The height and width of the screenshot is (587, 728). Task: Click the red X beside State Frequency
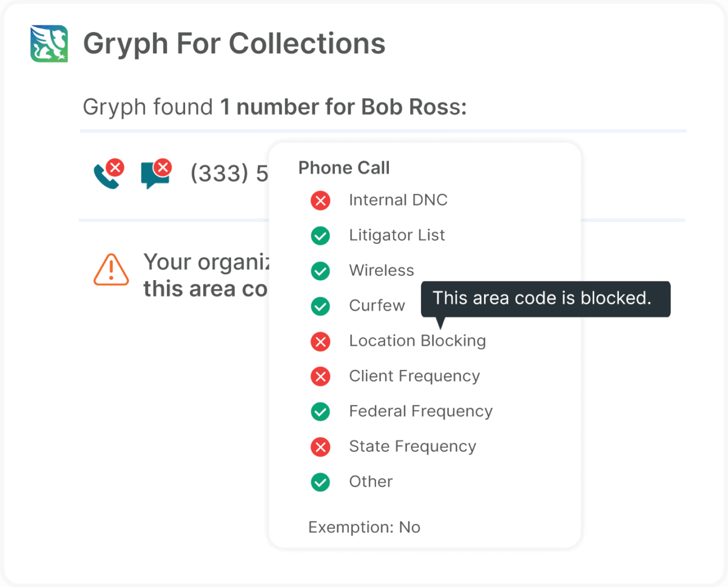pyautogui.click(x=320, y=447)
